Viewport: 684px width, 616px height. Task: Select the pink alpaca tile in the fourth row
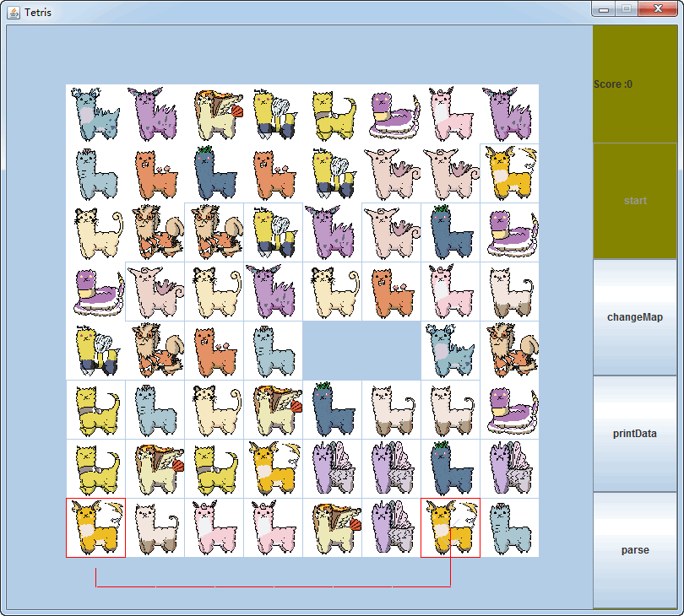click(x=450, y=292)
